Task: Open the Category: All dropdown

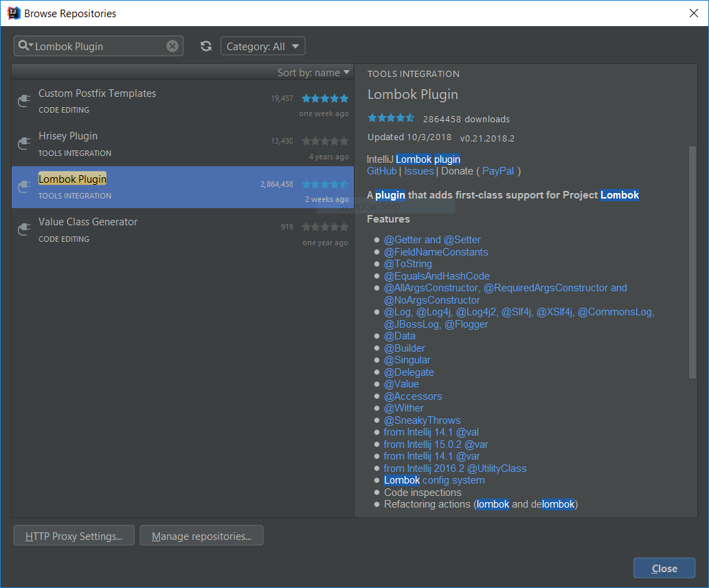Action: pyautogui.click(x=262, y=46)
